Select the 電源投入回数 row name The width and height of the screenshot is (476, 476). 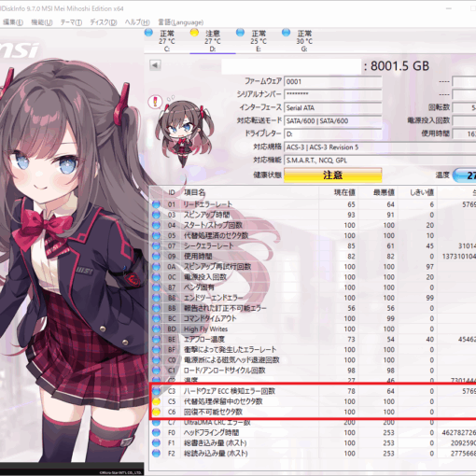tap(205, 277)
